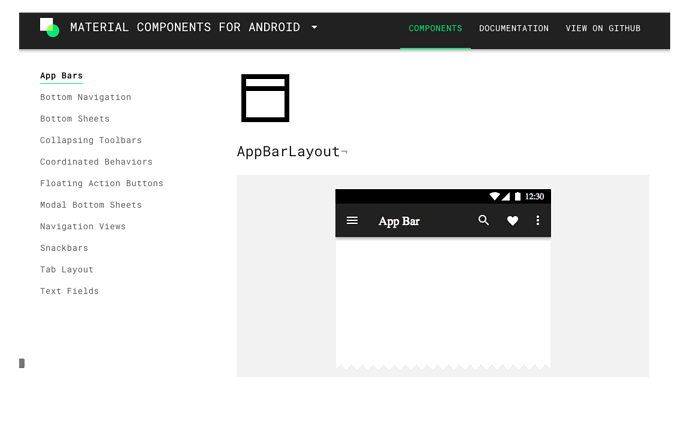The width and height of the screenshot is (690, 431).
Task: Click the app bar layout component icon
Action: [265, 98]
